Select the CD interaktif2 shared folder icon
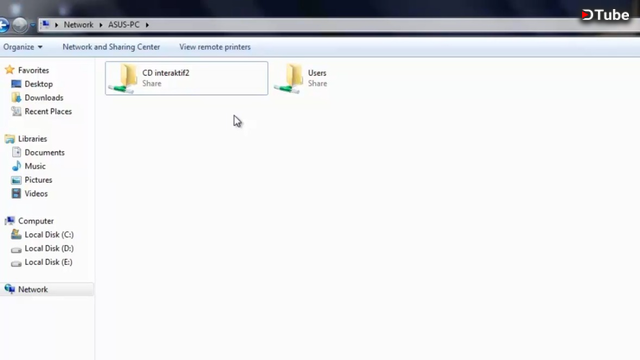 [x=124, y=78]
